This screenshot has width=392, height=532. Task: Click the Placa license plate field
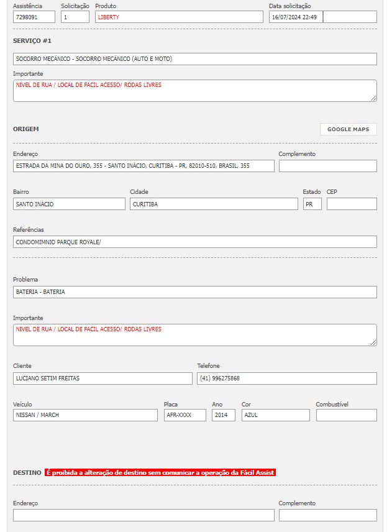coord(185,415)
